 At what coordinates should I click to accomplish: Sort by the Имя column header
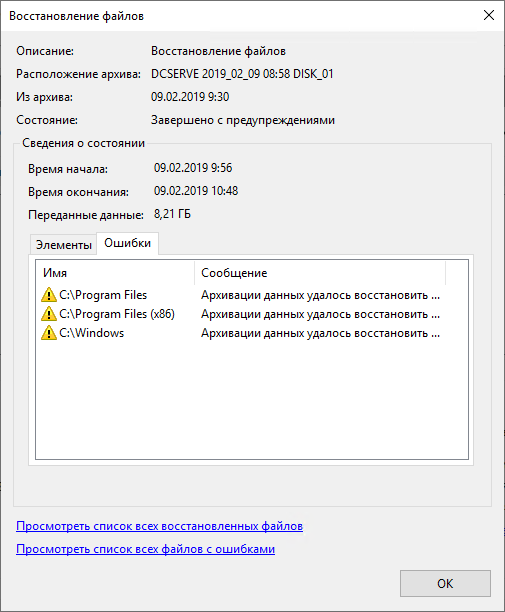pyautogui.click(x=116, y=273)
